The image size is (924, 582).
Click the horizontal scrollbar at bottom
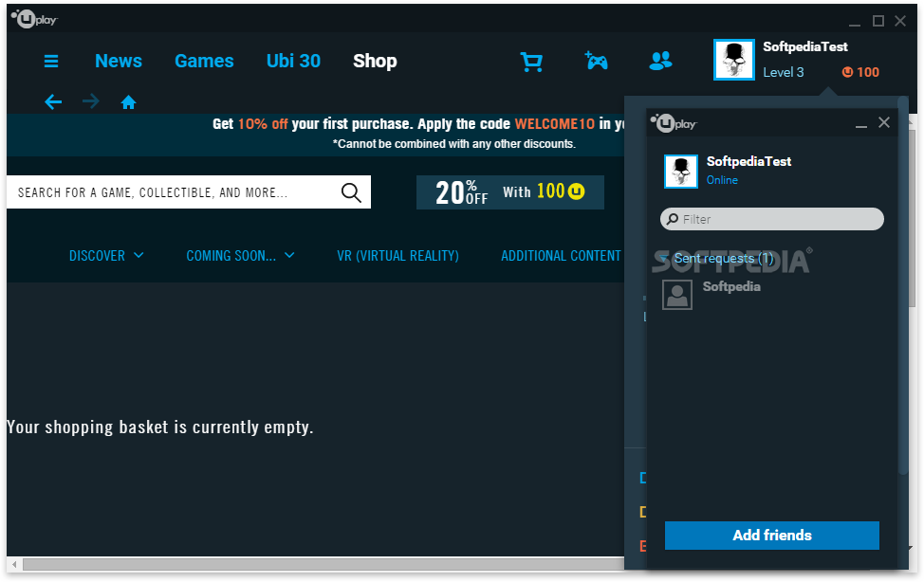tap(323, 564)
